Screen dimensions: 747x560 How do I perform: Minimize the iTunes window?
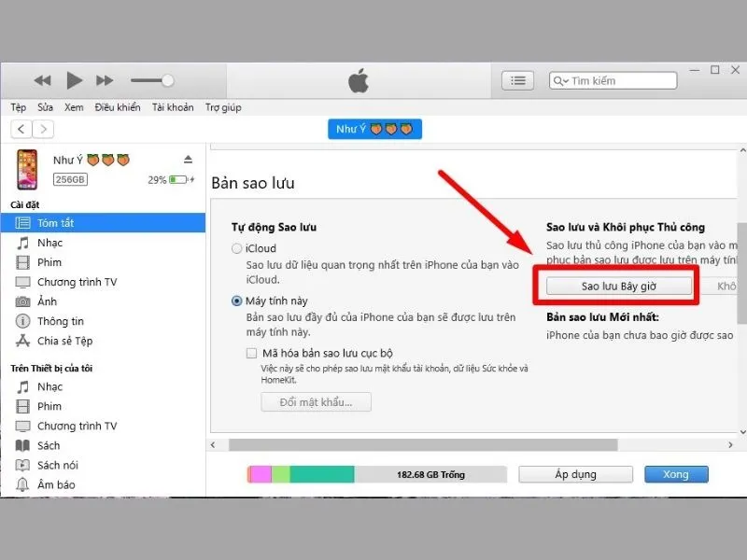[x=695, y=70]
